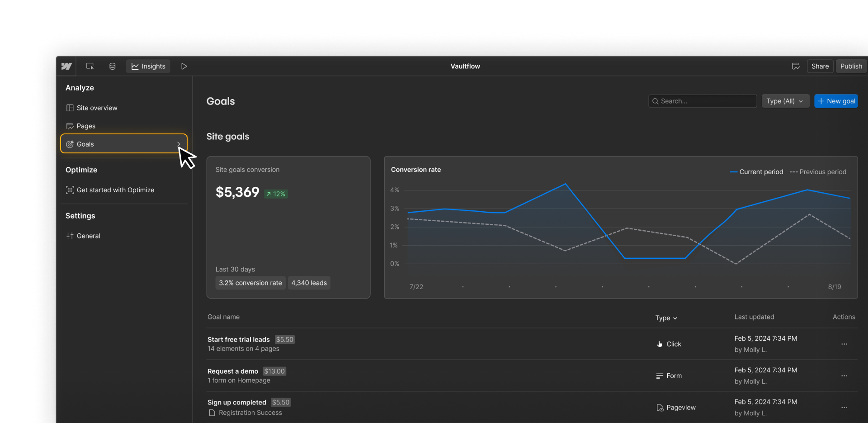Click the General settings sliders icon

pyautogui.click(x=70, y=236)
